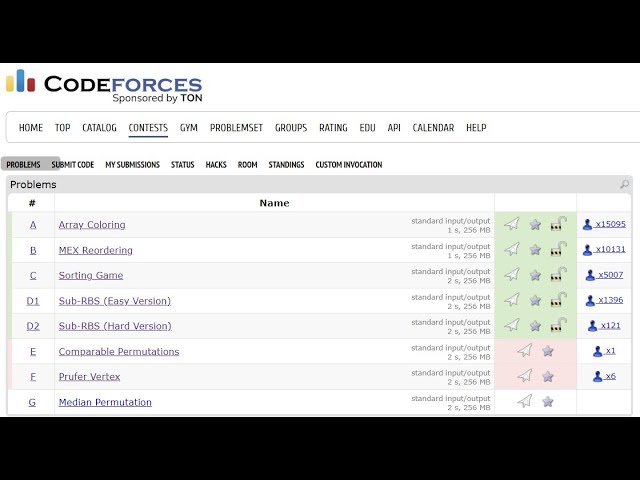Viewport: 640px width, 480px height.
Task: Click the Codeforces logo
Action: pyautogui.click(x=104, y=86)
